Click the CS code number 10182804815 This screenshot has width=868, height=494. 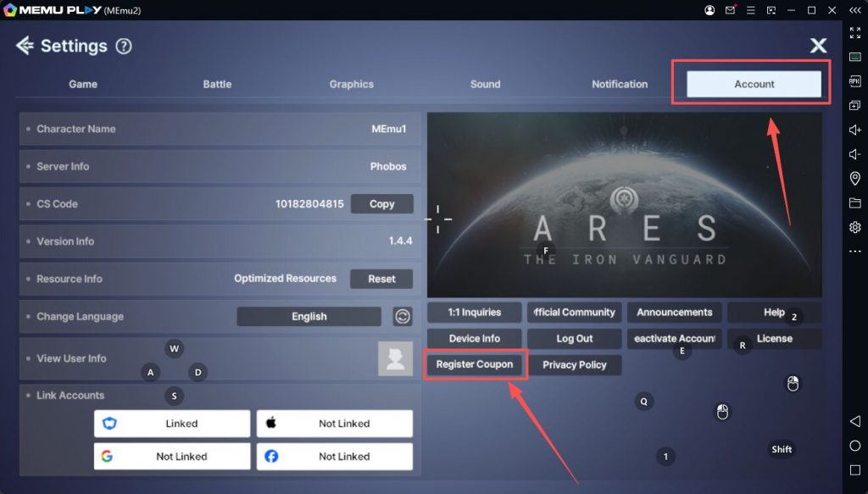tap(309, 204)
